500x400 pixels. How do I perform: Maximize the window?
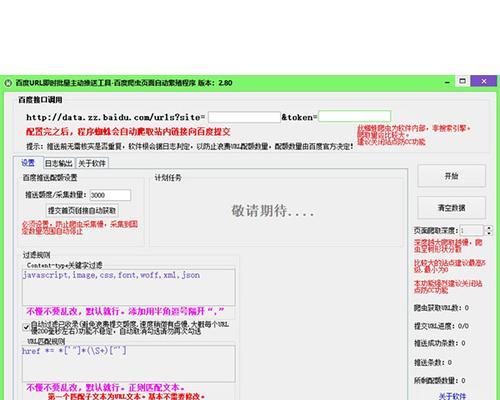(x=463, y=81)
